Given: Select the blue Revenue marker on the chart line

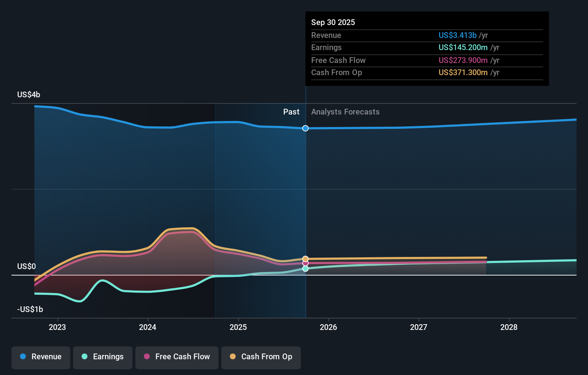Looking at the screenshot, I should coord(305,128).
